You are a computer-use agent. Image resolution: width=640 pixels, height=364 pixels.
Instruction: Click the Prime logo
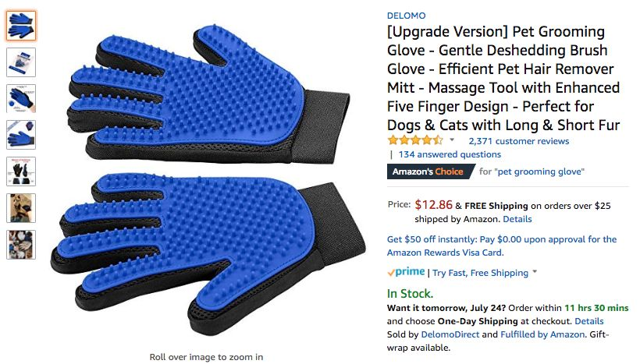click(x=406, y=272)
